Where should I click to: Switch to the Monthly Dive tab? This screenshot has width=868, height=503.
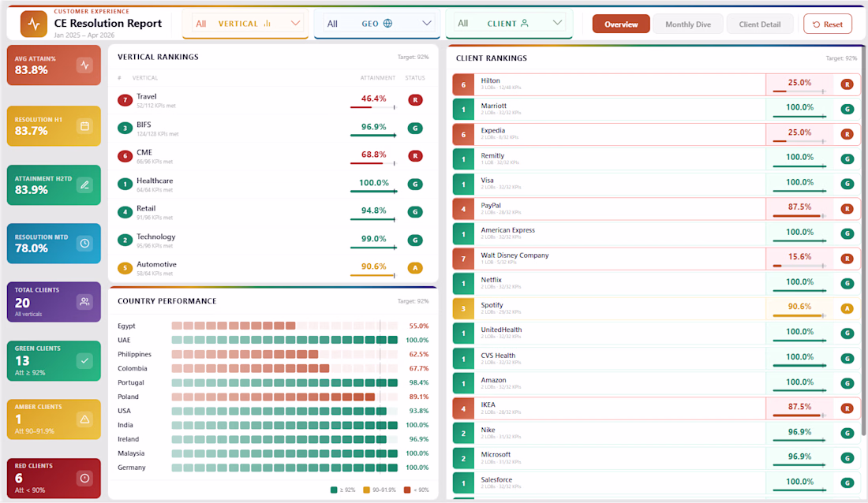[x=688, y=24]
